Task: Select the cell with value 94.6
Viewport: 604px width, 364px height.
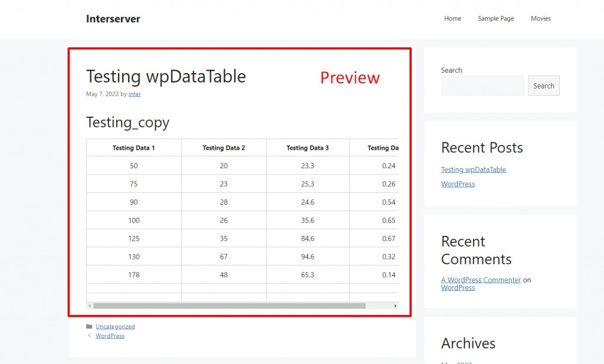Action: point(308,257)
